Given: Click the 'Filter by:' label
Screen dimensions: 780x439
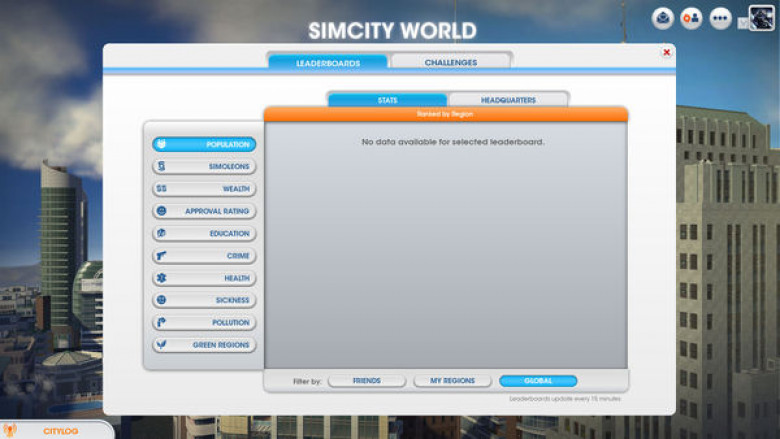Looking at the screenshot, I should pos(307,381).
